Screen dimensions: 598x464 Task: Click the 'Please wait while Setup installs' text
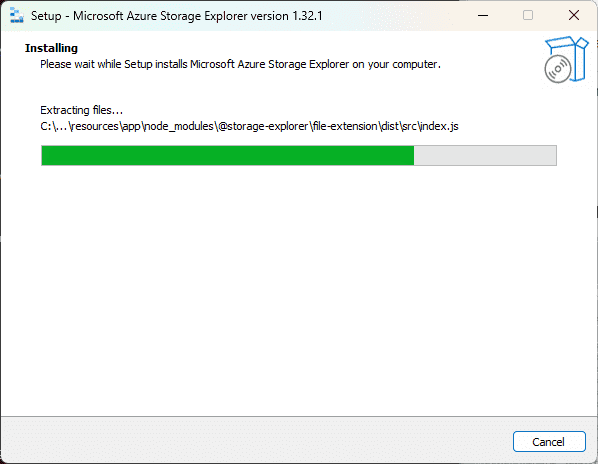point(114,64)
